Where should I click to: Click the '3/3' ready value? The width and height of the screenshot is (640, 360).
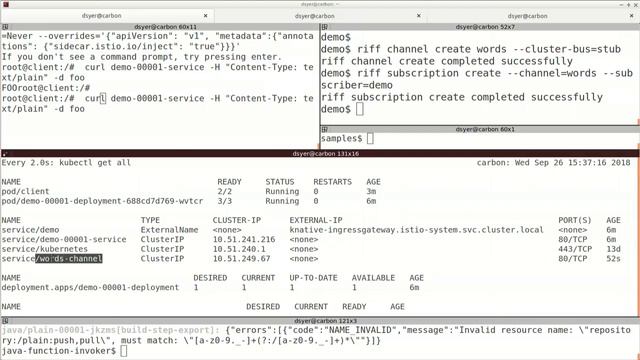224,201
